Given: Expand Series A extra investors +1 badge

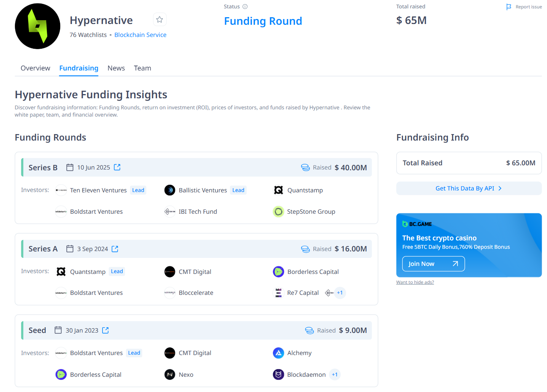Looking at the screenshot, I should pos(340,293).
